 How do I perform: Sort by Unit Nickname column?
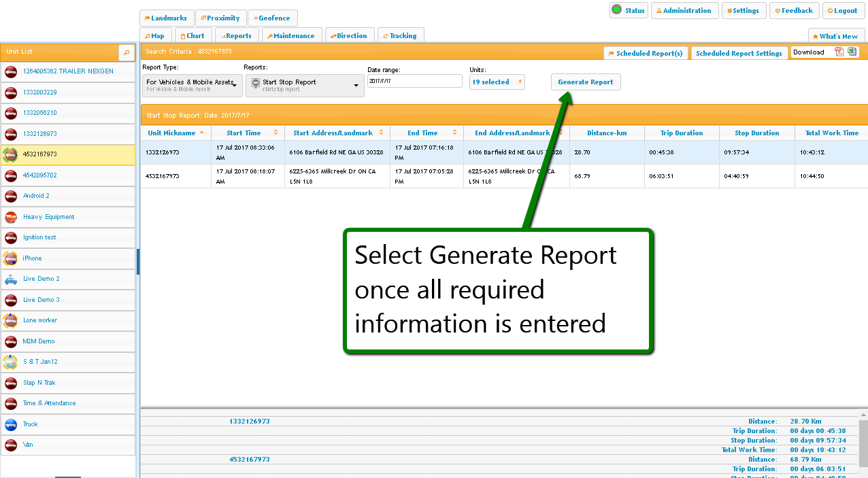pos(176,133)
